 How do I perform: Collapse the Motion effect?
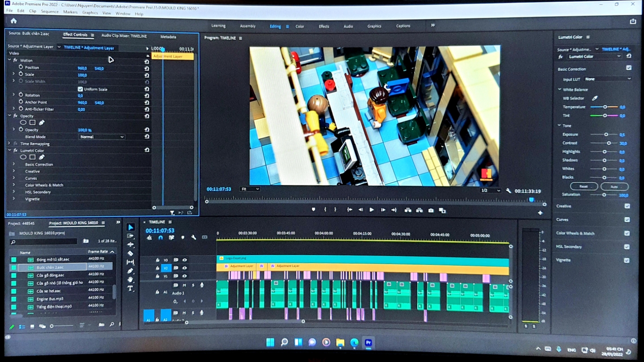pyautogui.click(x=9, y=60)
